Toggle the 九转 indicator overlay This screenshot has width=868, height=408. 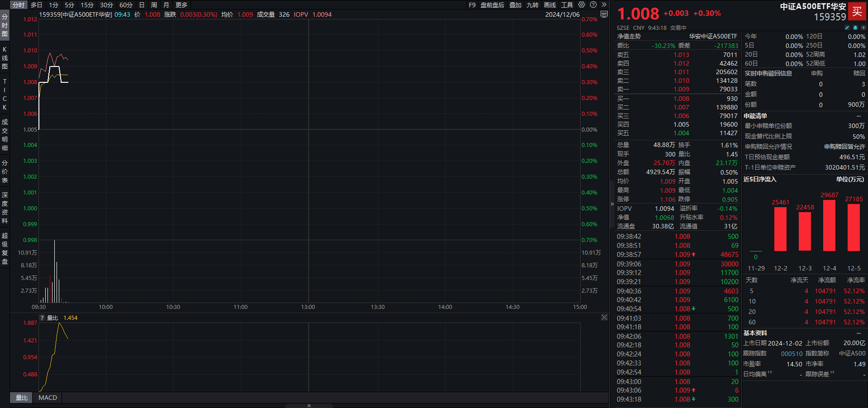point(532,5)
